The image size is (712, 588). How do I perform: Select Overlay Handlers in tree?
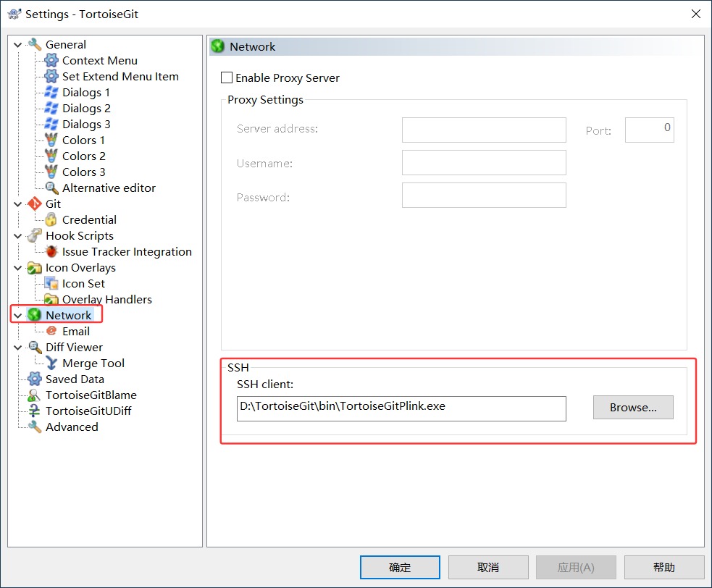[x=106, y=299]
